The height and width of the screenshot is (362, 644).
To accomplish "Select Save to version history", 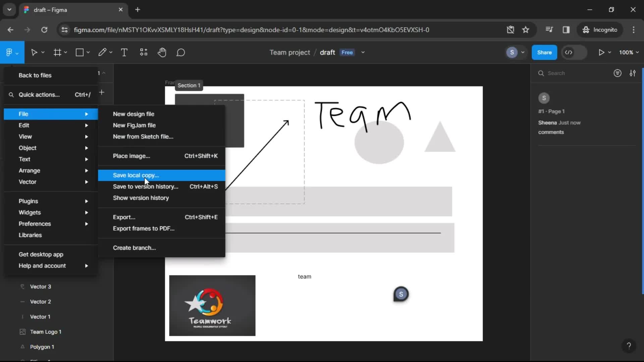I will 161,186.
